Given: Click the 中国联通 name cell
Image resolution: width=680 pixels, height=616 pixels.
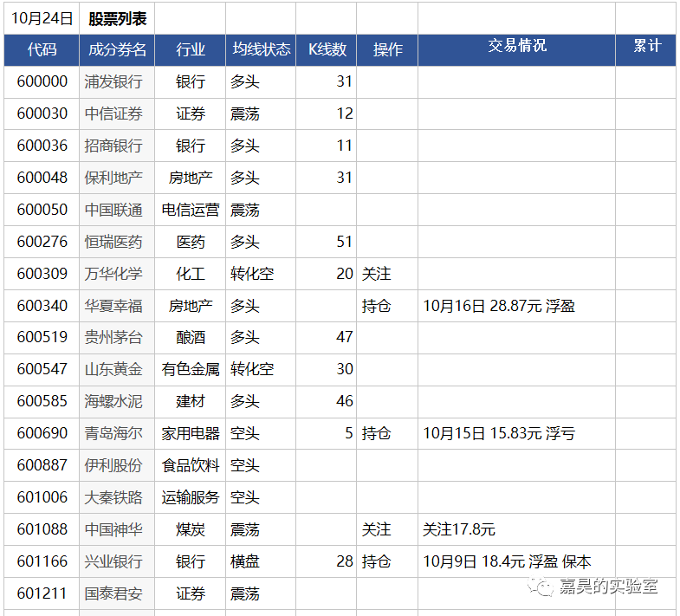Looking at the screenshot, I should click(117, 210).
